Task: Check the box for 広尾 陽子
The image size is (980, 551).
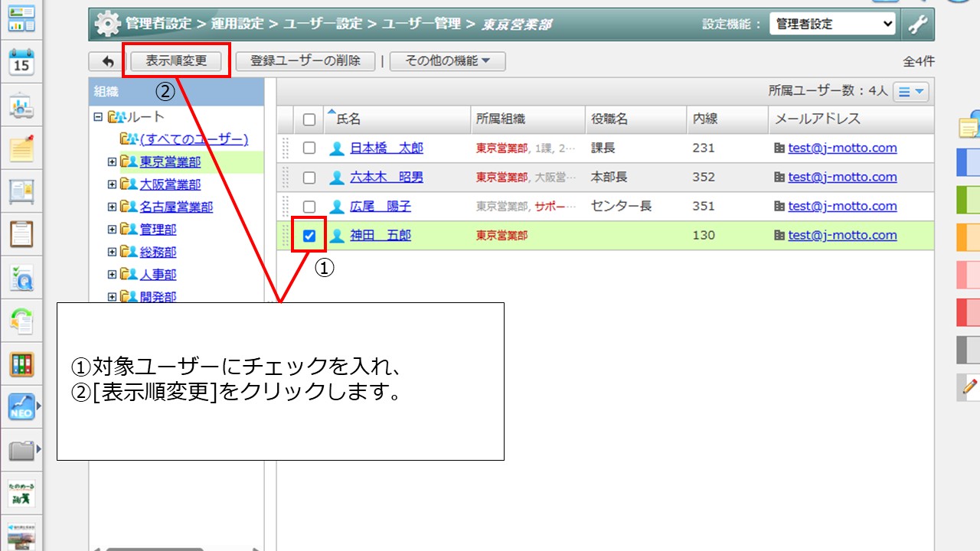Action: (x=309, y=207)
